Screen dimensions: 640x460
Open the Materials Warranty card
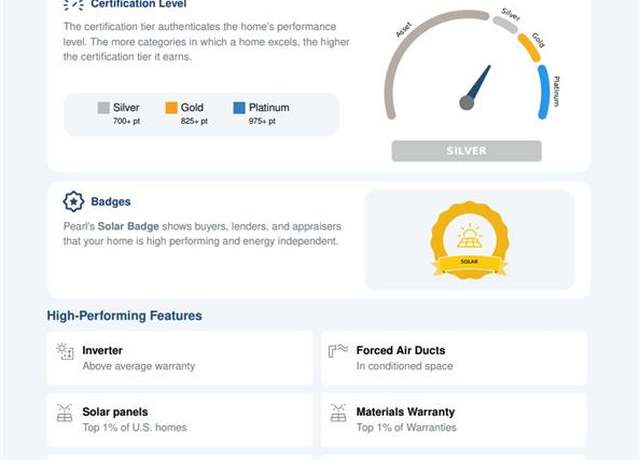pyautogui.click(x=454, y=420)
